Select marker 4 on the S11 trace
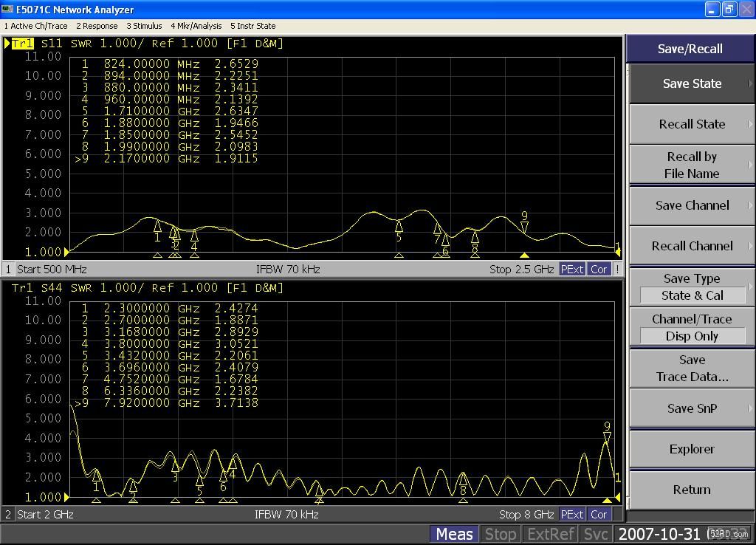 (194, 240)
